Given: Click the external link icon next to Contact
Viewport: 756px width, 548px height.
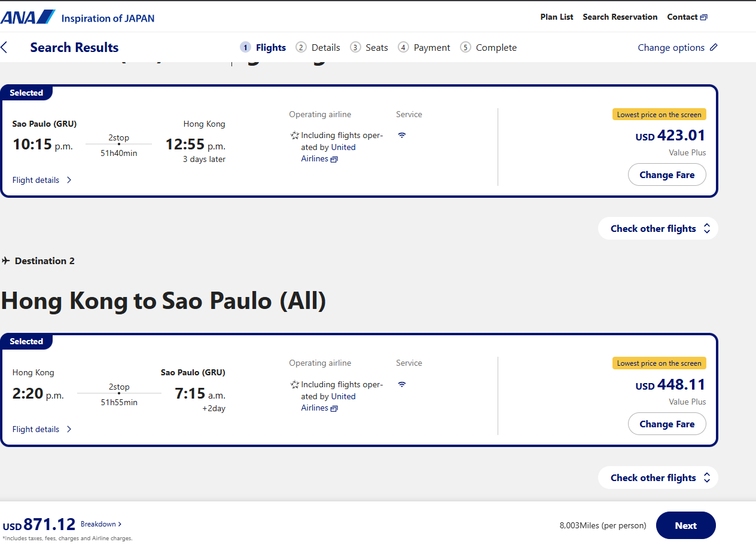Looking at the screenshot, I should (704, 17).
